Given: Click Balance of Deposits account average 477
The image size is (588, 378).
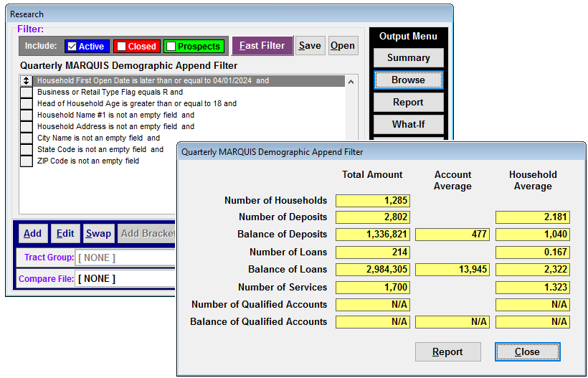Looking at the screenshot, I should (x=452, y=235).
